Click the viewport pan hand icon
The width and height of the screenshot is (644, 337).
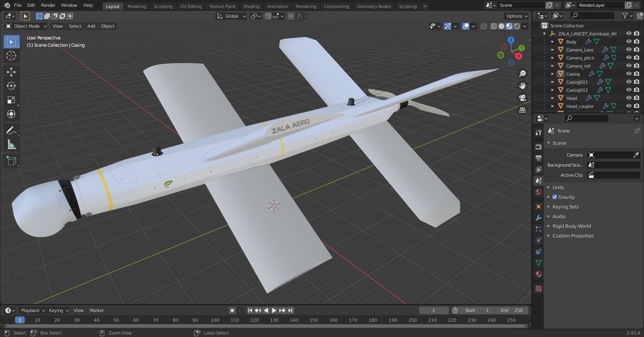(x=522, y=86)
